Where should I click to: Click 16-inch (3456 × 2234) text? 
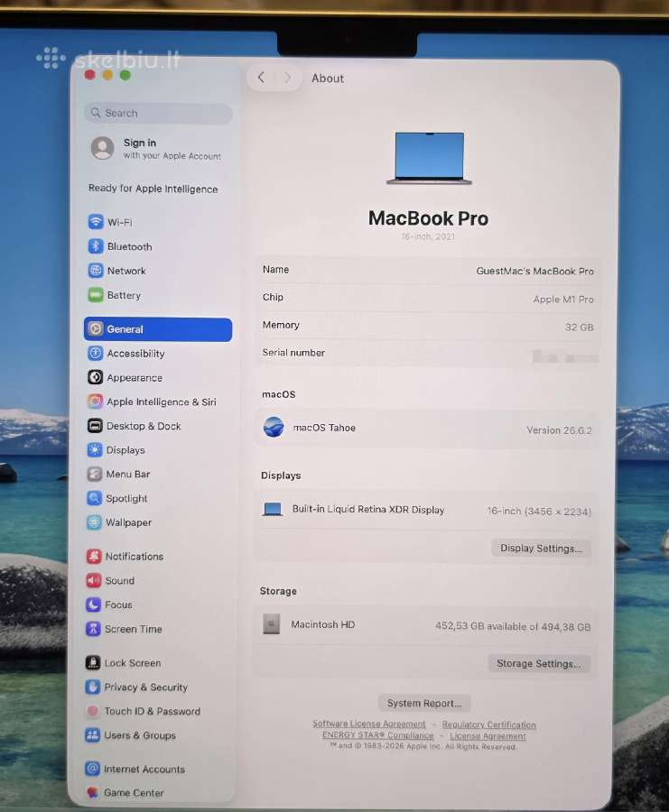tap(539, 512)
